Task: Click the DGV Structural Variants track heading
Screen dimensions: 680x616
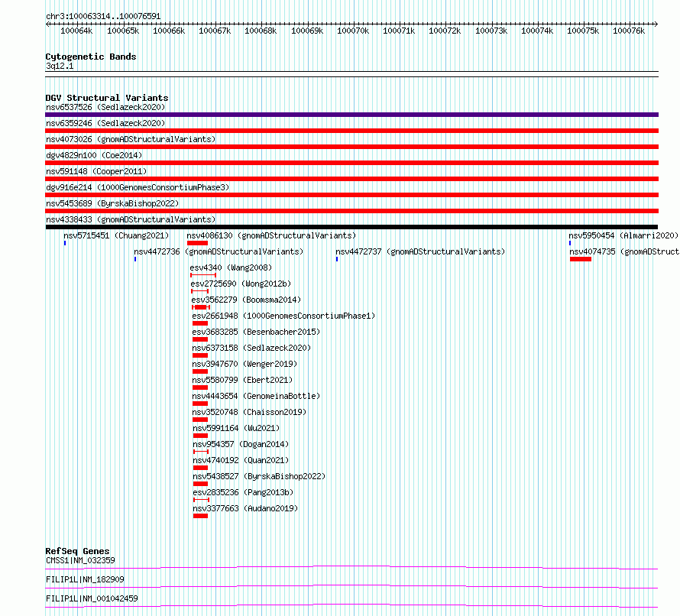Action: point(107,98)
